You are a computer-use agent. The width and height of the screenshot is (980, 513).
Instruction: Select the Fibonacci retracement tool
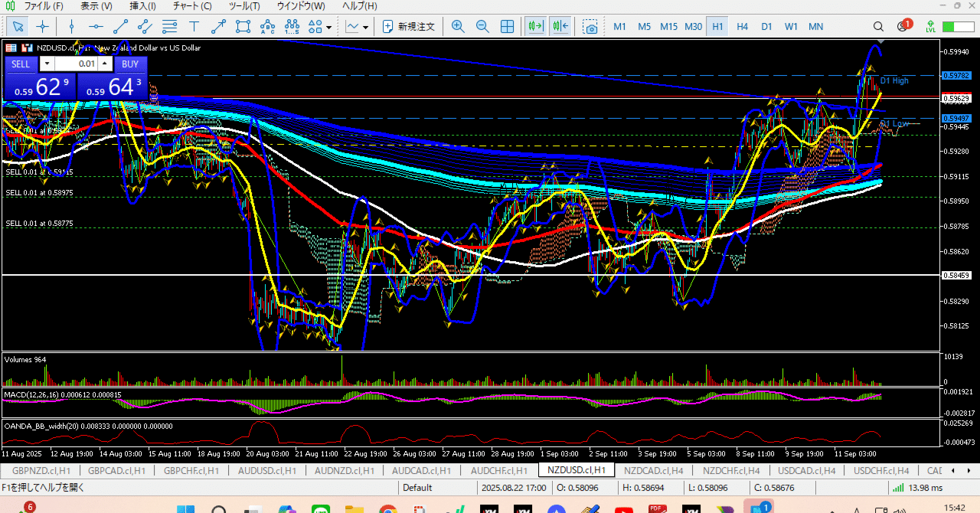point(169,26)
